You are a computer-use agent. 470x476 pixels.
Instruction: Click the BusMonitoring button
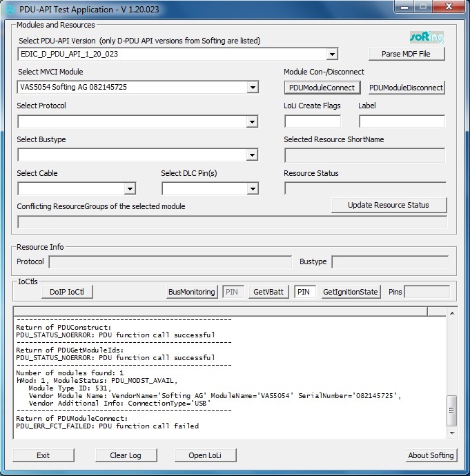click(192, 292)
